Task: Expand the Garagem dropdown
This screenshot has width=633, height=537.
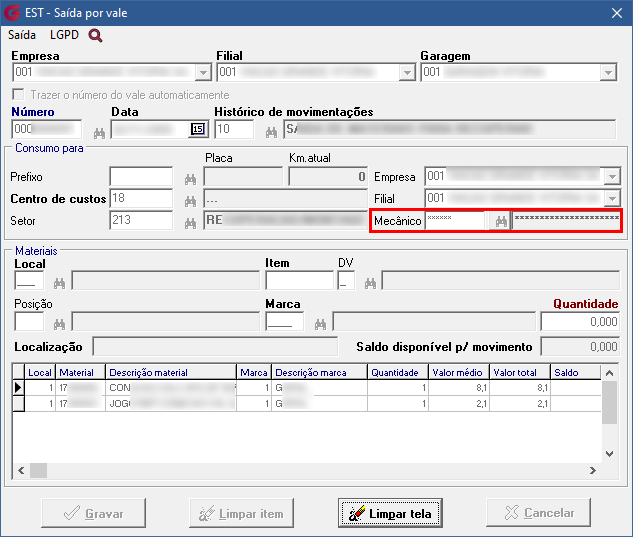Action: (608, 73)
